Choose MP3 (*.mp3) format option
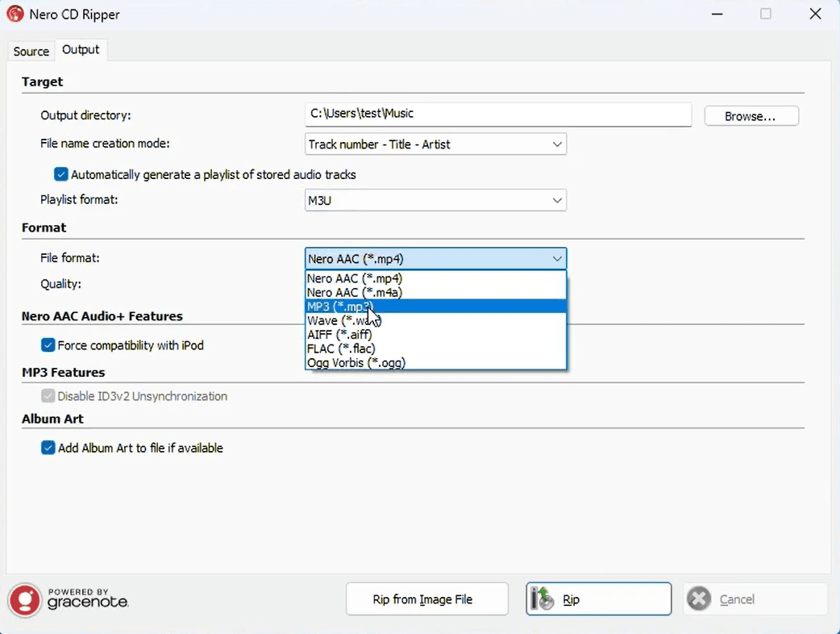840x634 pixels. 435,307
